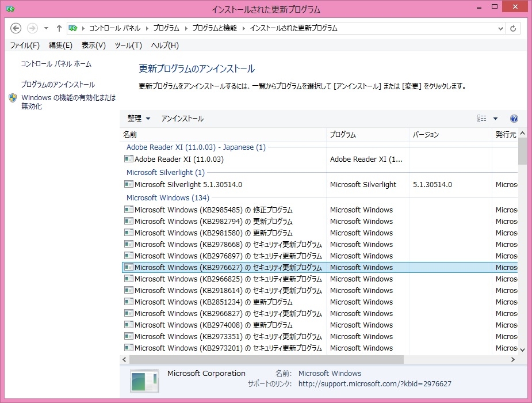This screenshot has width=532, height=403.
Task: Click the Control Panel icon in address bar
Action: click(x=73, y=28)
